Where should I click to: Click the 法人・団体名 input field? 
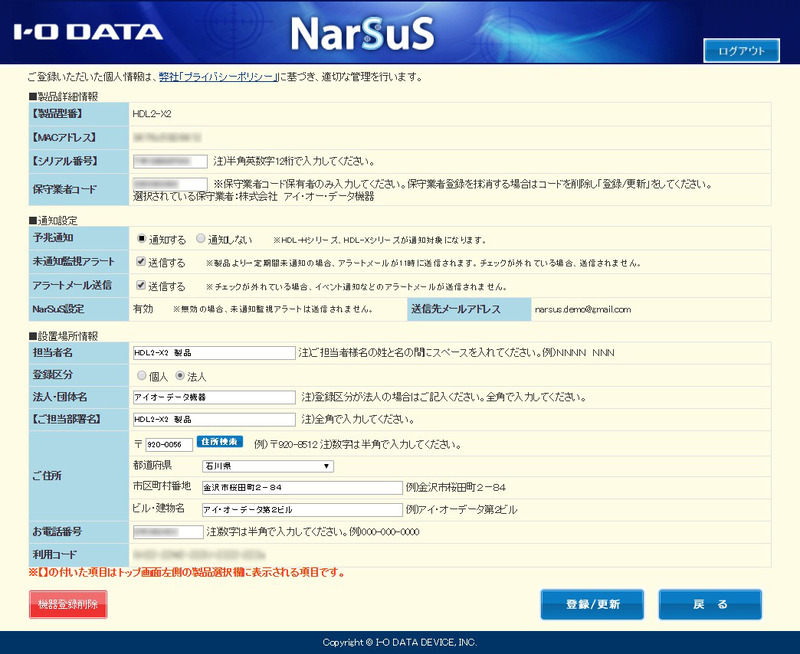[x=214, y=397]
